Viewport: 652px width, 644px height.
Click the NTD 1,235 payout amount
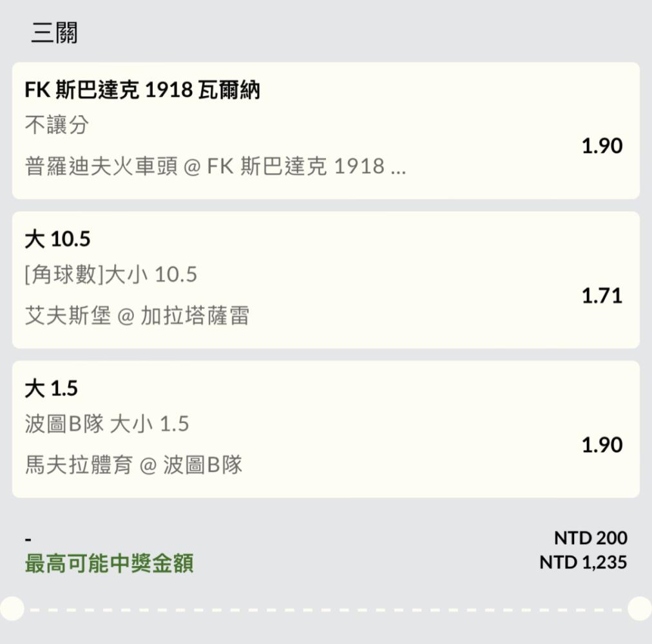583,562
